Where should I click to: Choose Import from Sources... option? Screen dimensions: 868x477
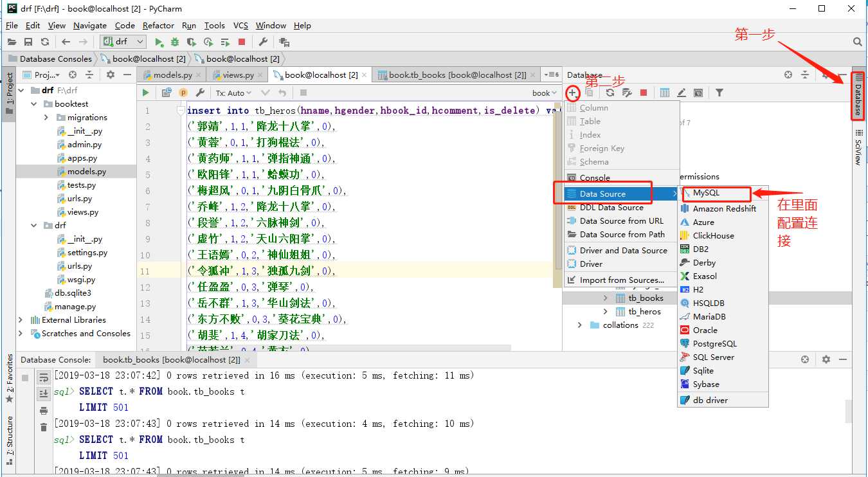tap(621, 280)
